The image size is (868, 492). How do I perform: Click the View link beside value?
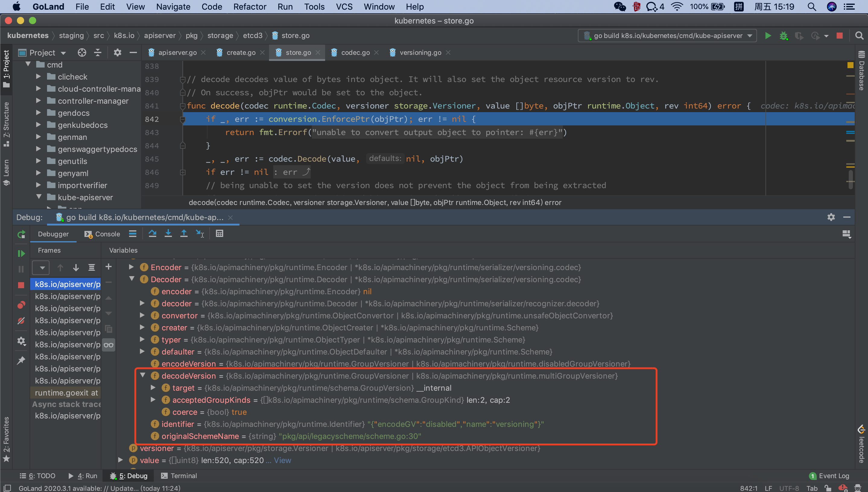point(282,460)
